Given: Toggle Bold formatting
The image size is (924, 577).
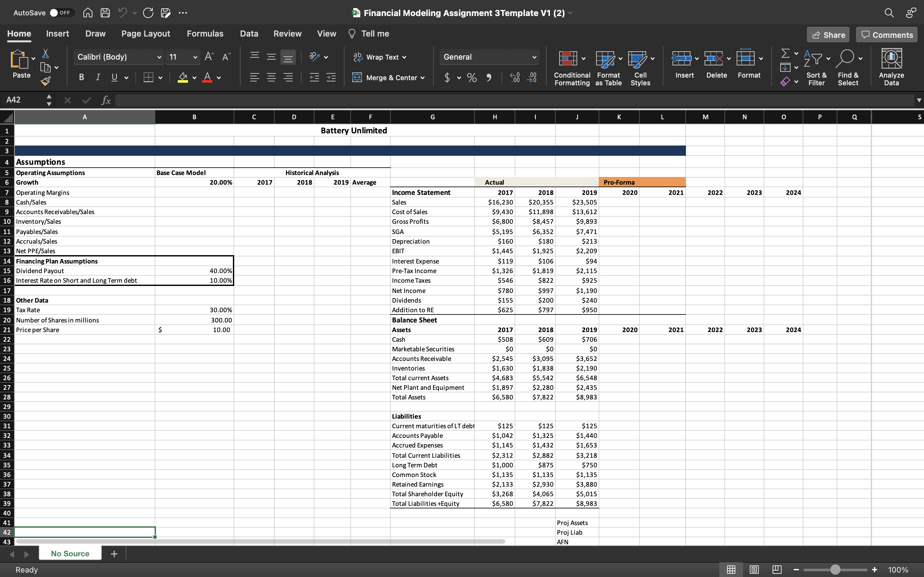Looking at the screenshot, I should [81, 78].
